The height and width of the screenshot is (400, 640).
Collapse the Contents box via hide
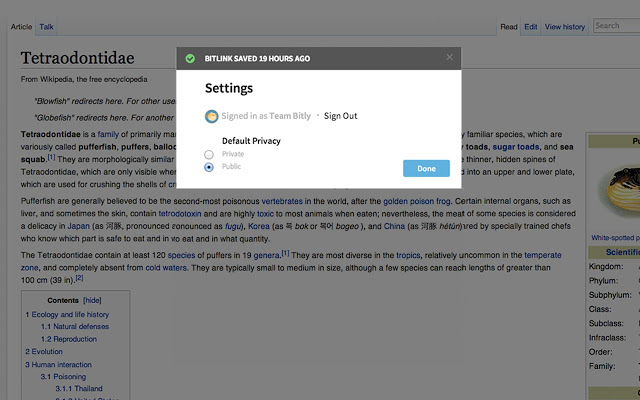coord(92,300)
